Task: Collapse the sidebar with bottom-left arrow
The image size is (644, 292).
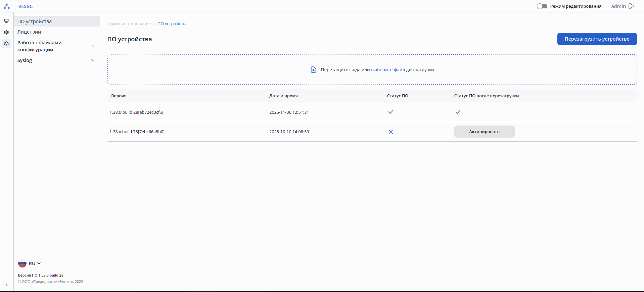Action: pos(6,285)
